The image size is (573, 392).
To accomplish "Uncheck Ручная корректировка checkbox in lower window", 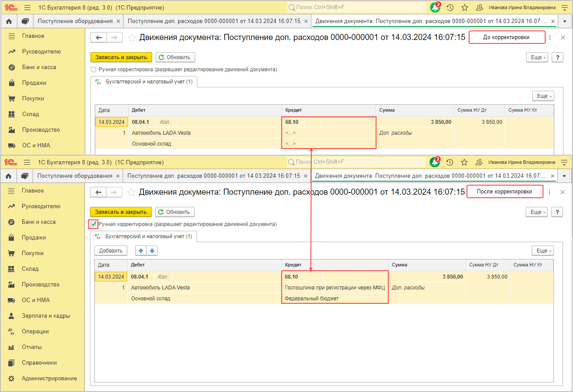I will [93, 224].
